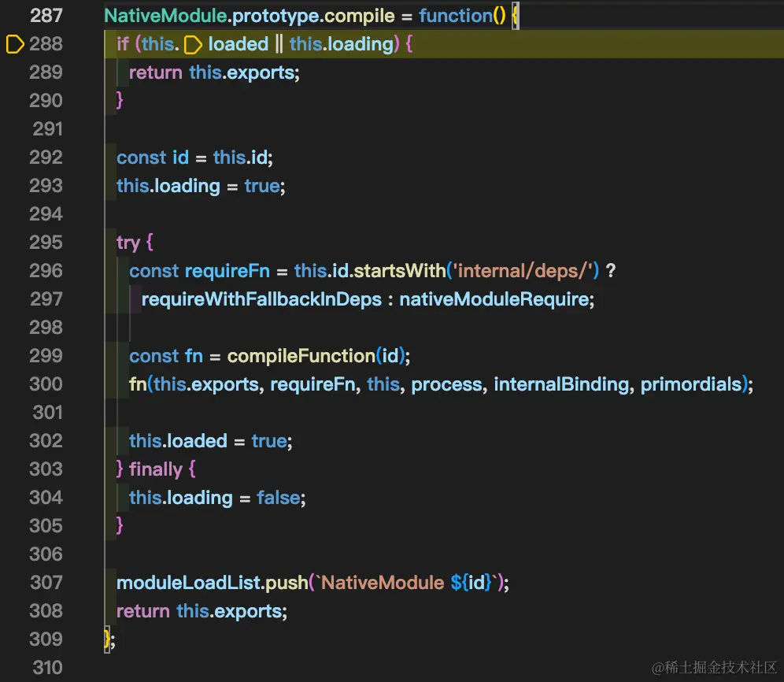The image size is (784, 682).
Task: Click line number 287 in the gutter
Action: pos(46,16)
